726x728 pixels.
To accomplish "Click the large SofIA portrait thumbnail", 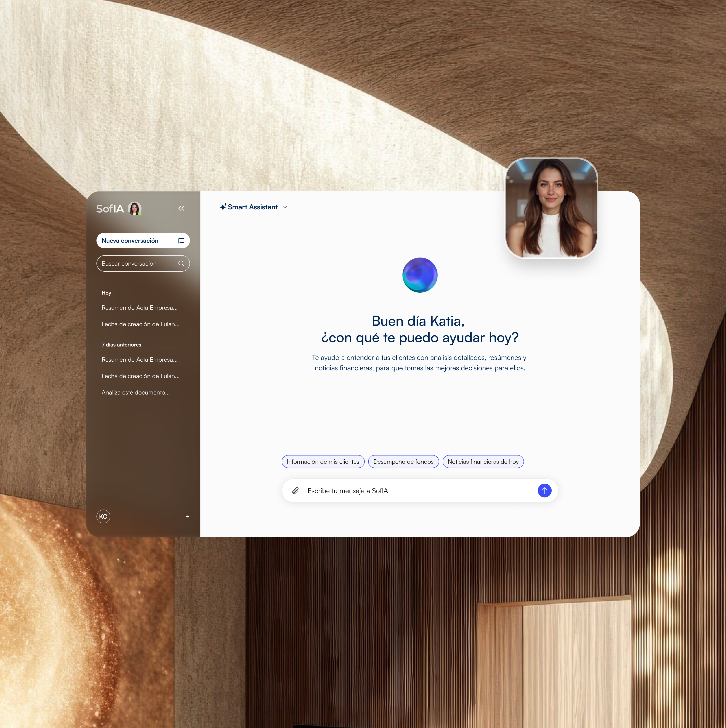I will (x=551, y=208).
